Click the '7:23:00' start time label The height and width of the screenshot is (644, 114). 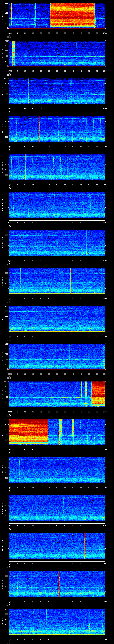click(x=9, y=298)
